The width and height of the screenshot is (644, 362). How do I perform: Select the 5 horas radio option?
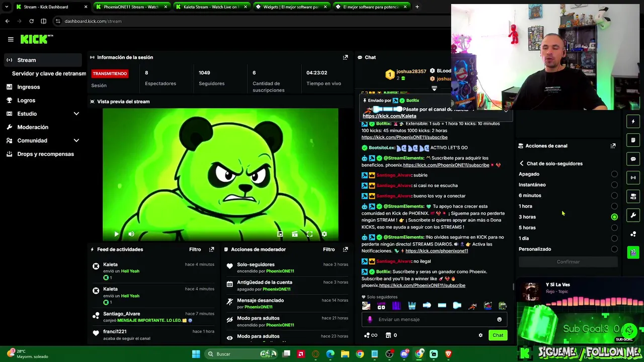pyautogui.click(x=614, y=228)
